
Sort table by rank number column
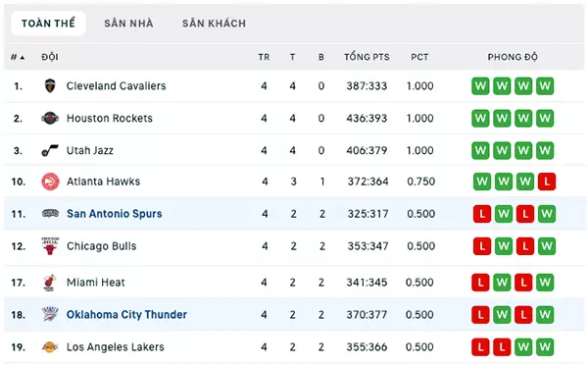18,57
